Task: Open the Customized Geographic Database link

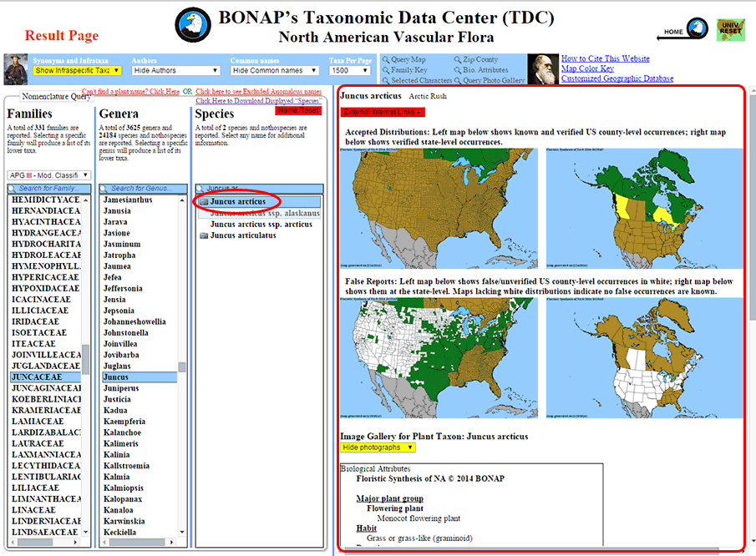Action: point(617,78)
